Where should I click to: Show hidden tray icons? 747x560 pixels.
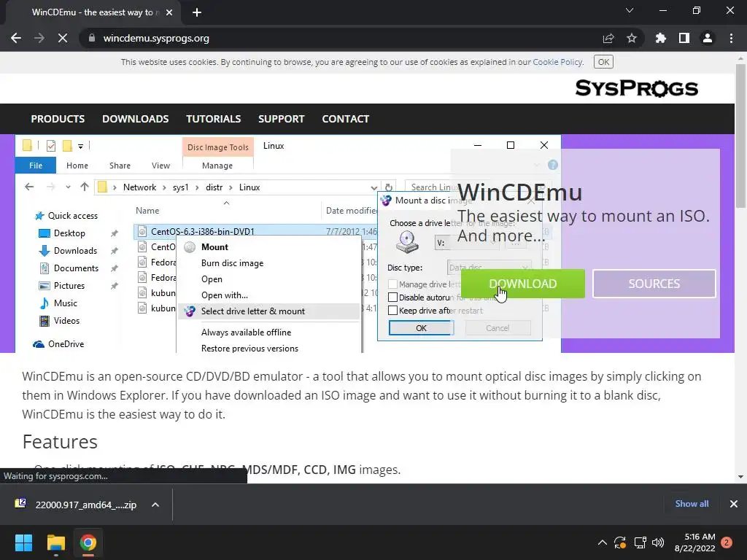[602, 542]
